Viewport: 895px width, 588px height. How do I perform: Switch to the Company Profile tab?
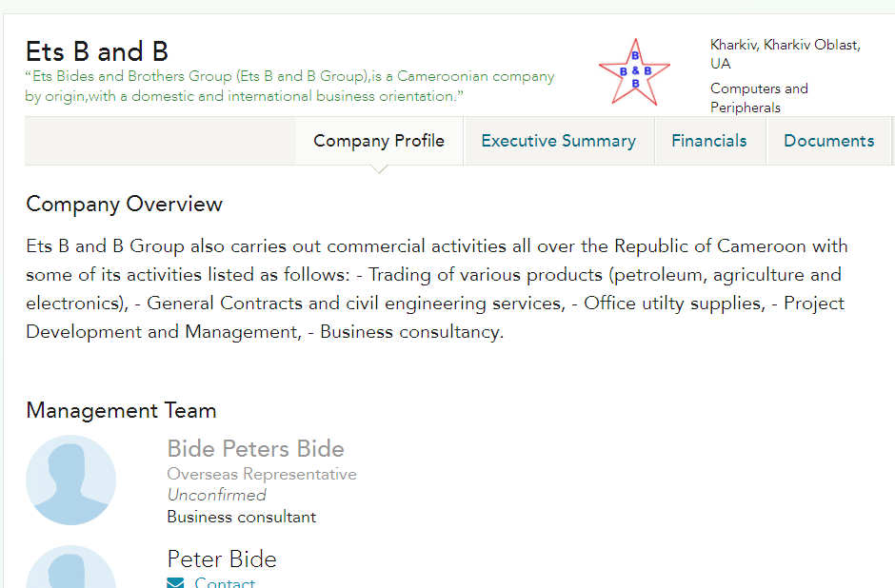[x=379, y=141]
